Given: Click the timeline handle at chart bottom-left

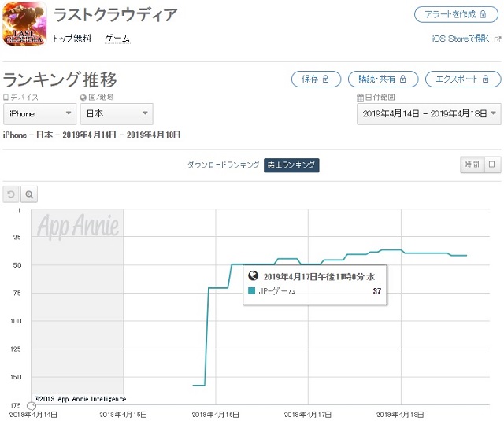Looking at the screenshot, I should click(x=19, y=405).
